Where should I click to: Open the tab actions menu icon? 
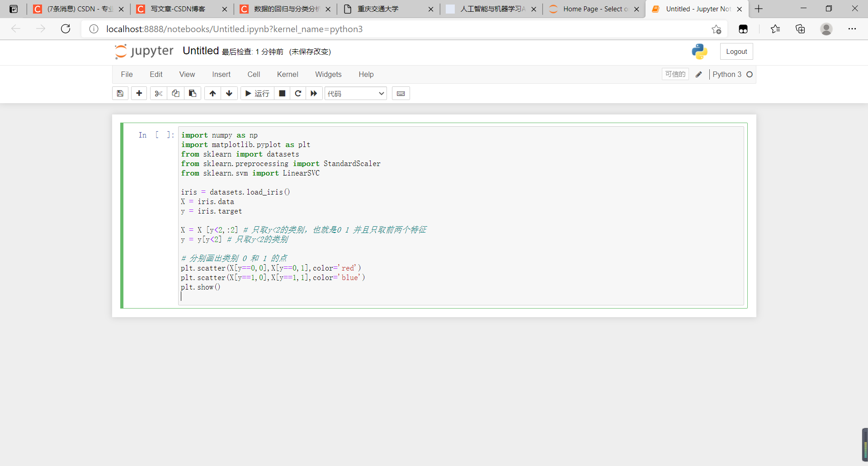14,9
